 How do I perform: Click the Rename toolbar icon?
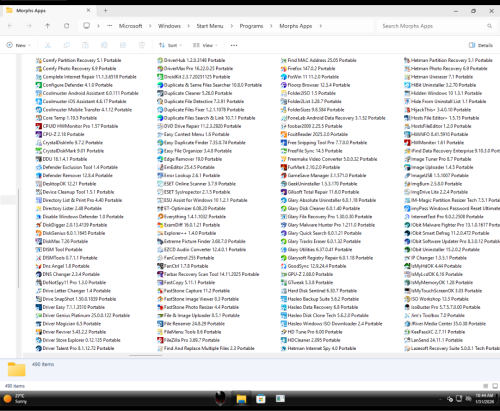pos(104,45)
